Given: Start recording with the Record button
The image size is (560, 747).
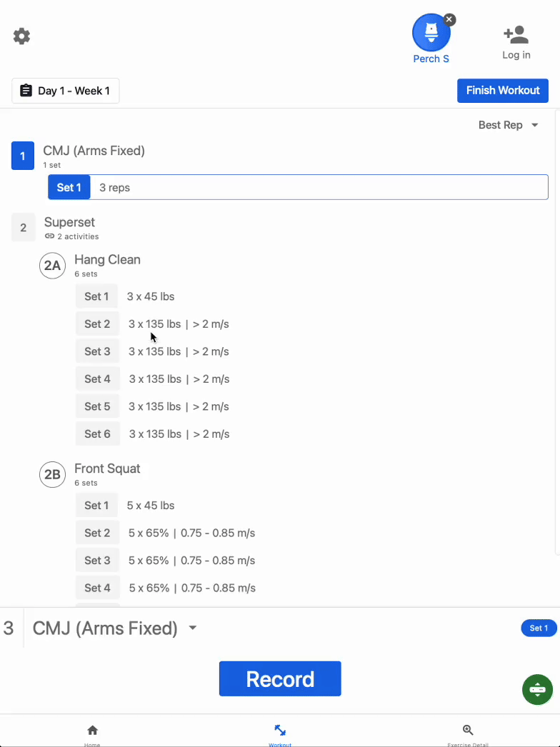Looking at the screenshot, I should coord(280,678).
